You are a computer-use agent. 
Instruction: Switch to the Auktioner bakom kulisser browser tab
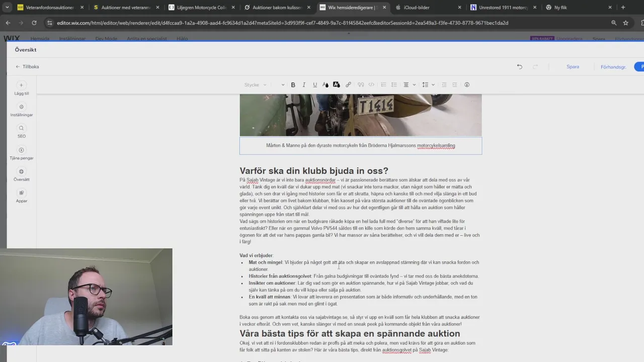277,8
